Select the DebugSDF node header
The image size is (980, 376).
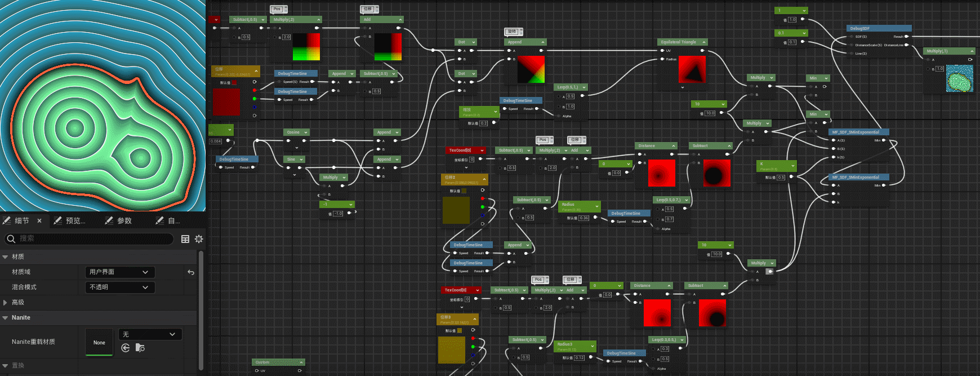(x=879, y=28)
